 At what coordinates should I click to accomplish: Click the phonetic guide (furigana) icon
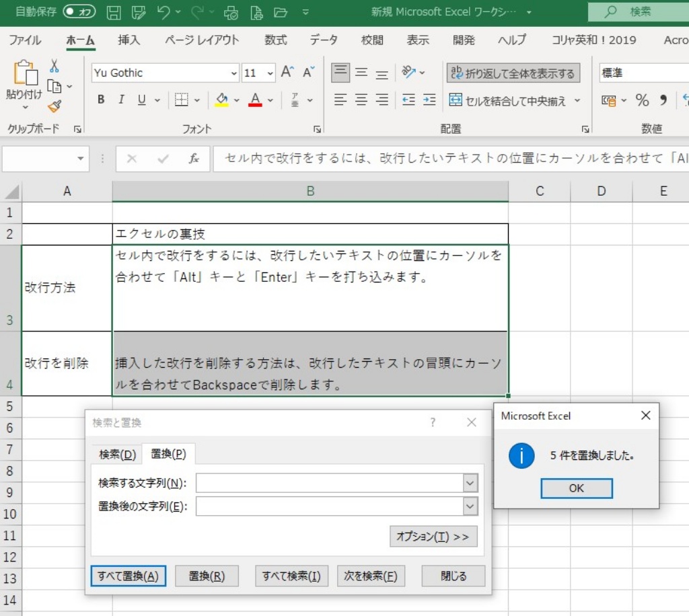tap(295, 100)
